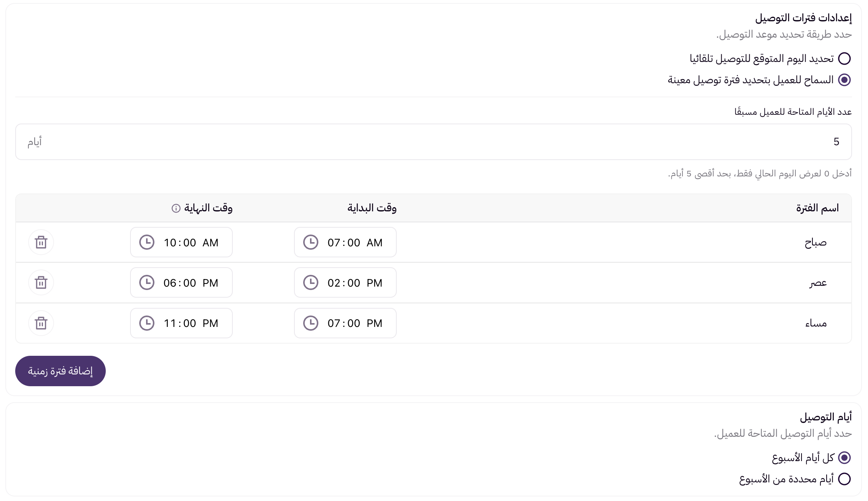
Task: Delete the مساء time period row
Action: pyautogui.click(x=41, y=323)
